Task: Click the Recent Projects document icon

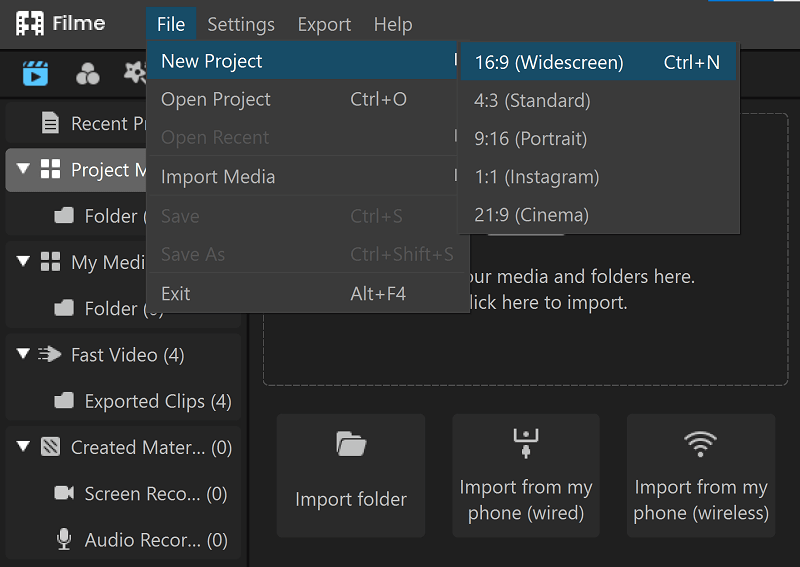Action: pos(50,123)
